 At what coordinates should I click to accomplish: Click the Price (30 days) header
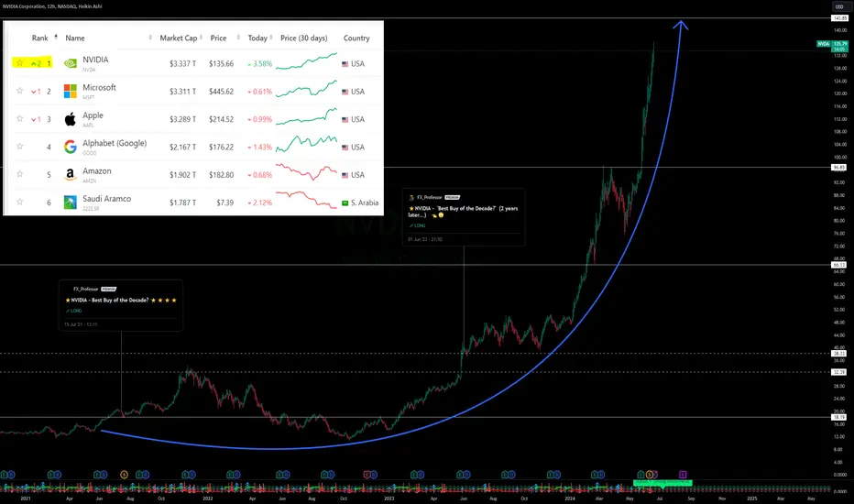[x=304, y=38]
